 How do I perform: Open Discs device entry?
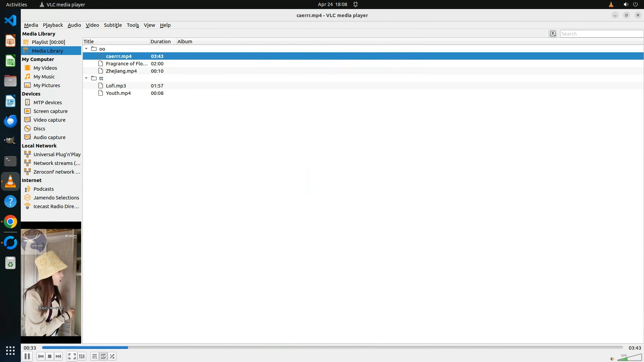39,129
